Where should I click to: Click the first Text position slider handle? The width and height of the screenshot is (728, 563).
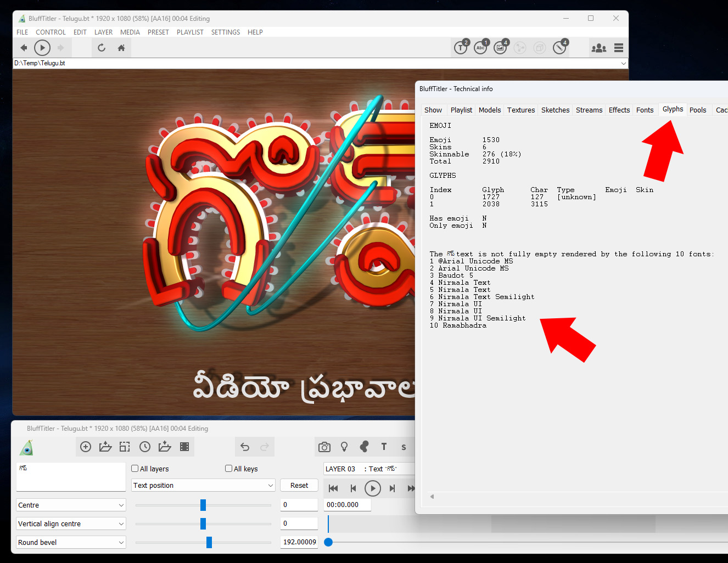203,505
